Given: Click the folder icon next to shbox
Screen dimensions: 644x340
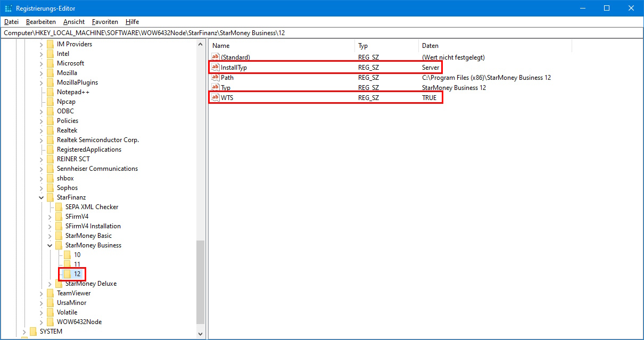Looking at the screenshot, I should (x=50, y=178).
